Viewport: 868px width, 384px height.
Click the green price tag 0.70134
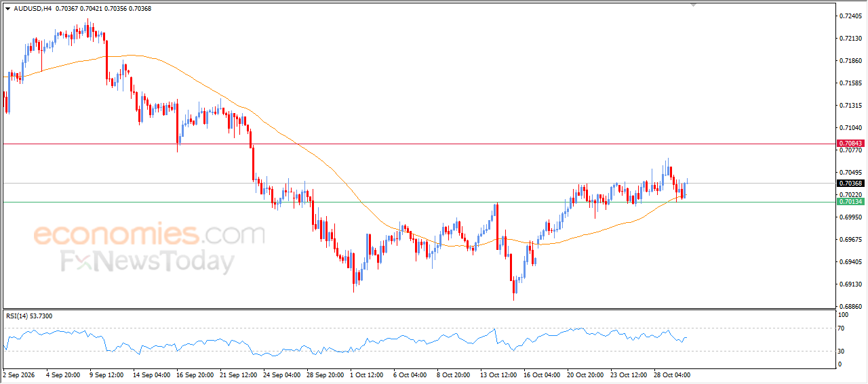point(850,202)
